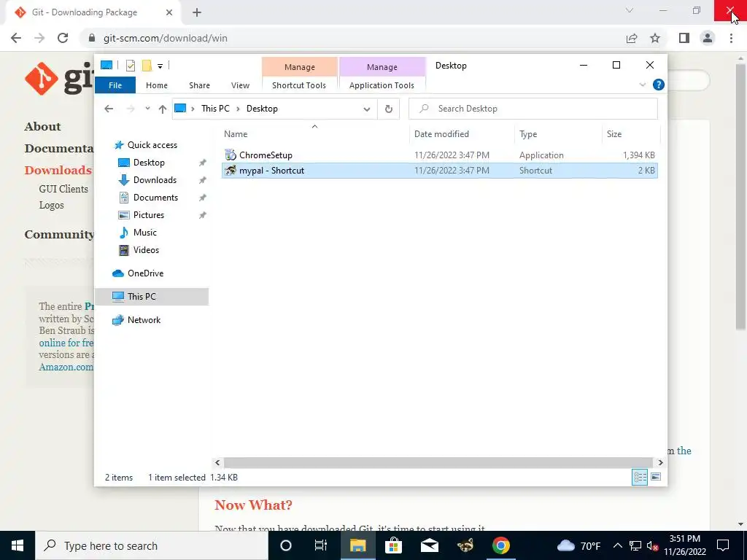Image resolution: width=747 pixels, height=560 pixels.
Task: Go up one folder level in Explorer
Action: 163,109
